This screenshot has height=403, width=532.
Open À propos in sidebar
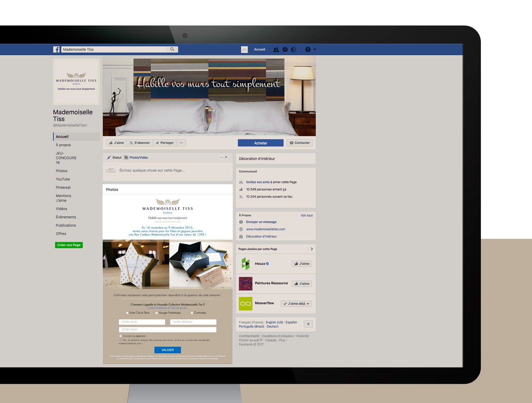coord(63,145)
